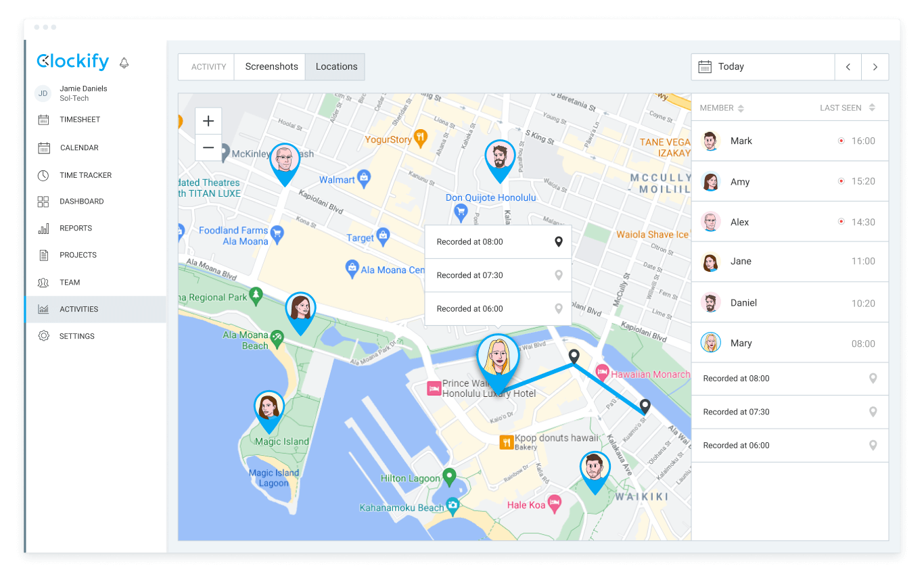The height and width of the screenshot is (572, 924).
Task: Open Reports from the sidebar
Action: click(x=75, y=229)
